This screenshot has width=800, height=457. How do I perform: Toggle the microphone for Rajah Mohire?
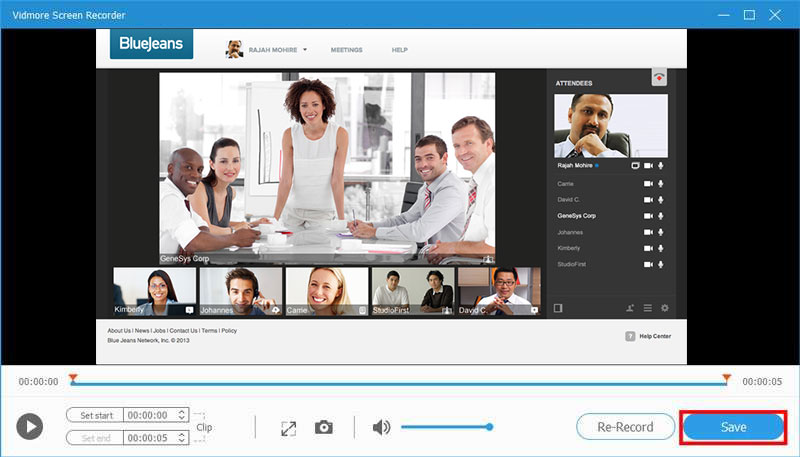[x=661, y=165]
